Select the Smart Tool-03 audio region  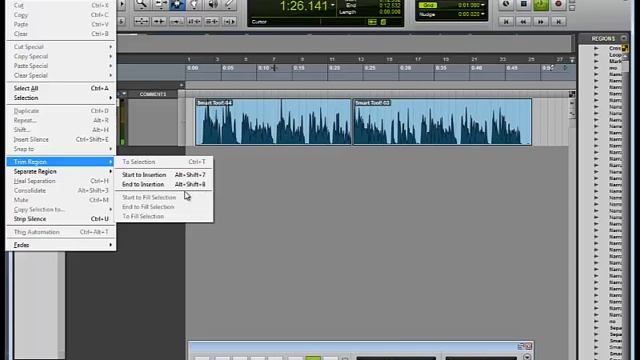(442, 122)
